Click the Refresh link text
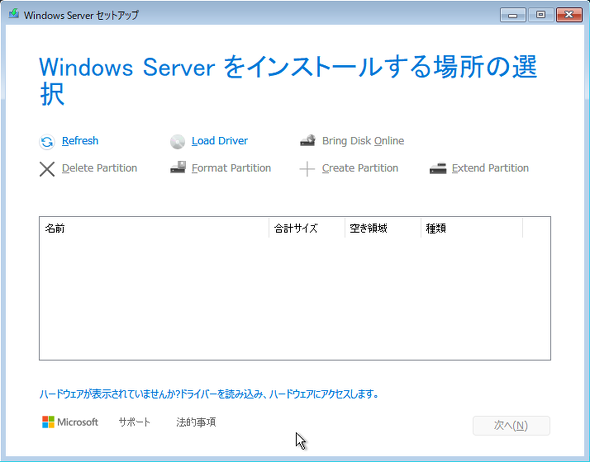590x462 pixels. [x=80, y=141]
